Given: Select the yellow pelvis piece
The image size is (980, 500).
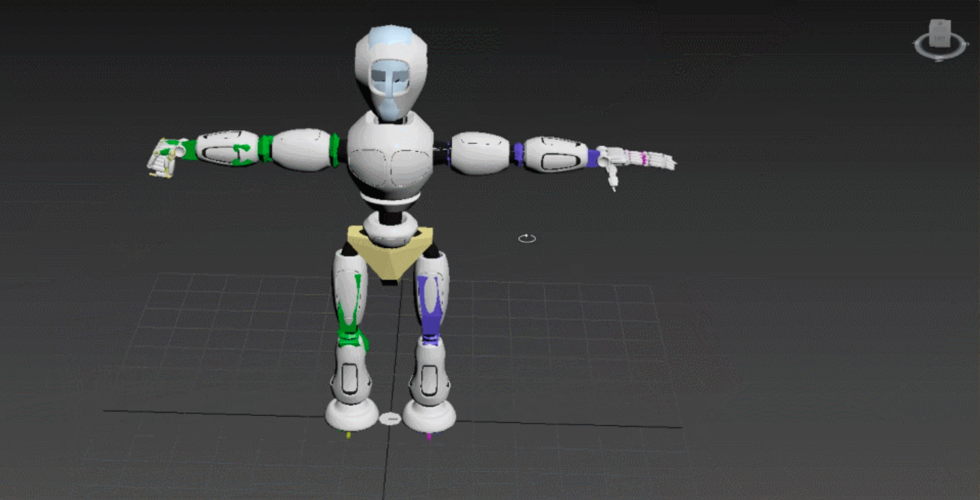Looking at the screenshot, I should tap(391, 253).
